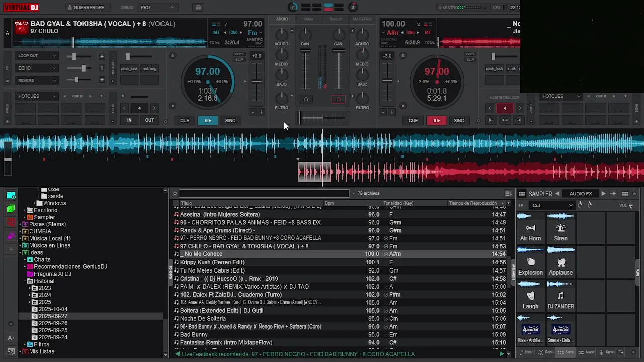644x362 pixels.
Task: Open the REVERB effect dropdown
Action: [37, 80]
